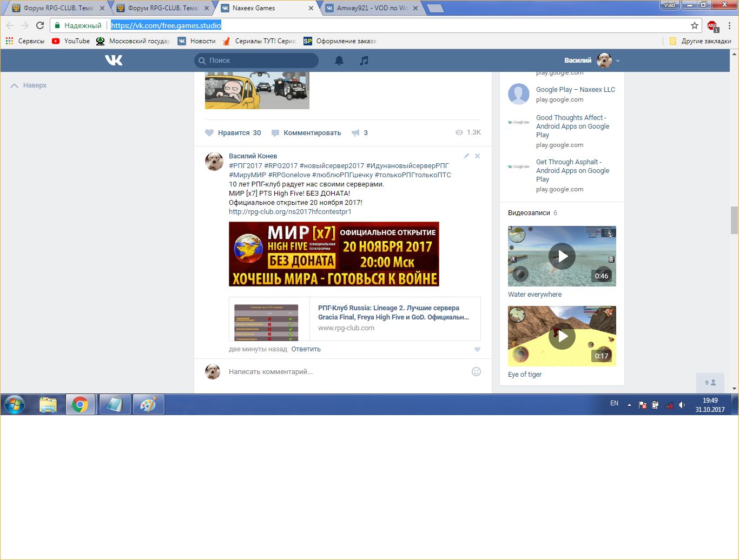The height and width of the screenshot is (560, 739).
Task: Go back with the browser back arrow
Action: click(x=10, y=25)
